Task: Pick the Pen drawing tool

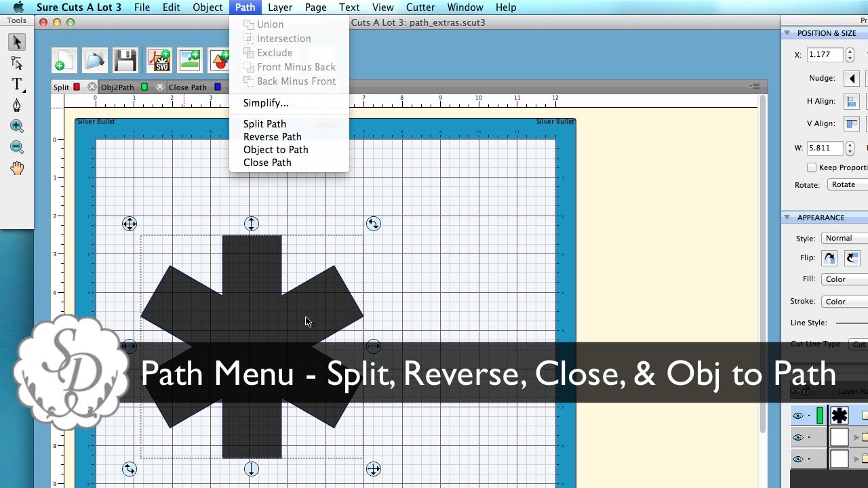Action: 17,106
